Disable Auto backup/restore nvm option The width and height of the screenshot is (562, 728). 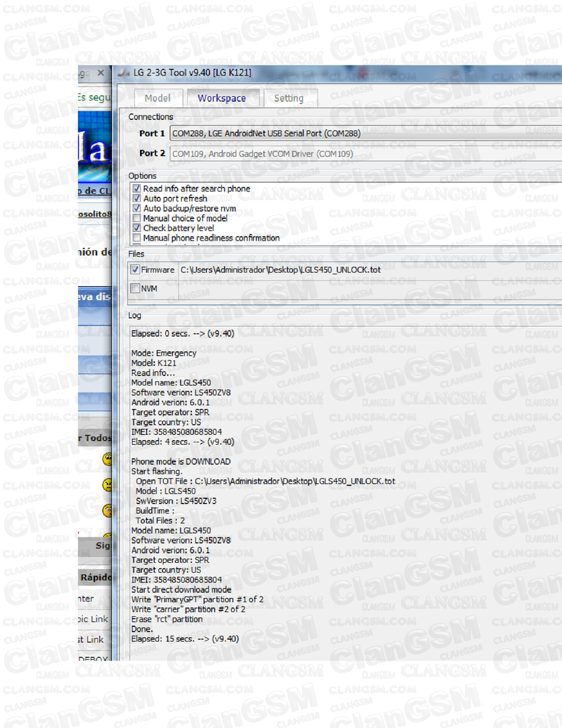pyautogui.click(x=136, y=208)
